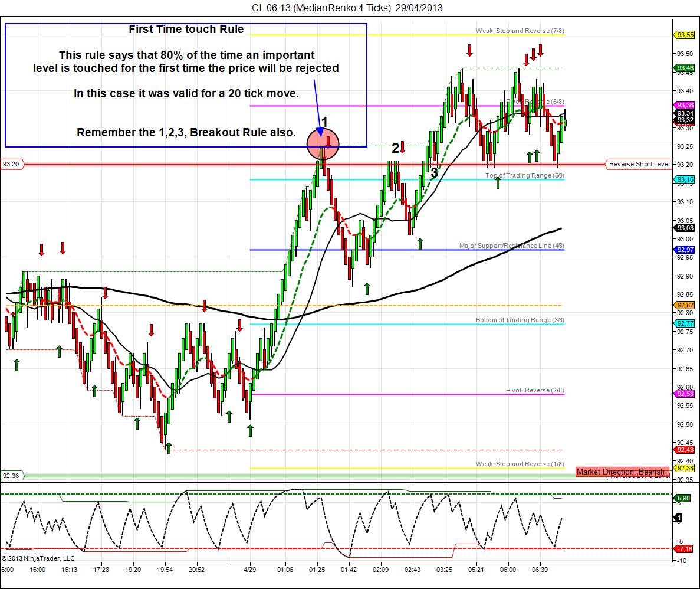Select the 4/29 date label on time axis

250,570
